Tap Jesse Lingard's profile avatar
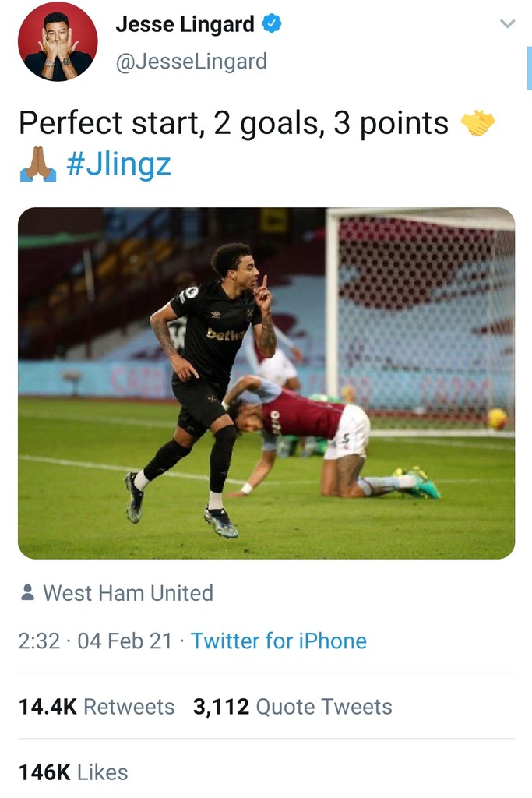 pos(58,41)
